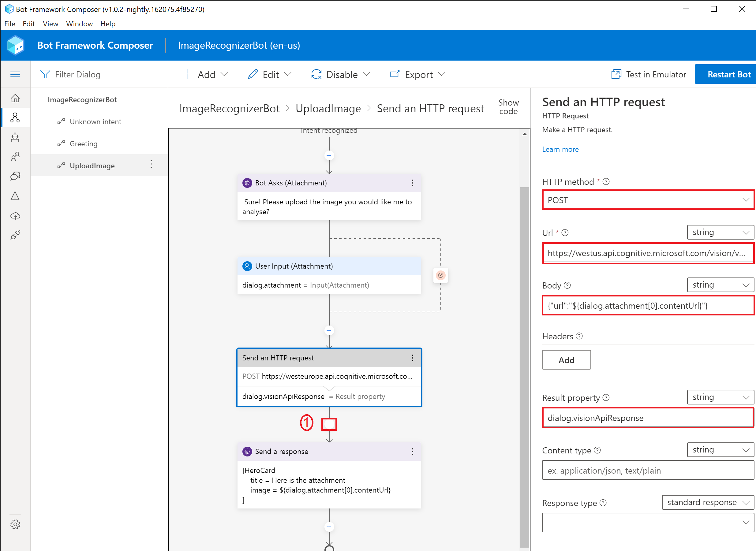Click the Url input field
The image size is (756, 551).
648,253
